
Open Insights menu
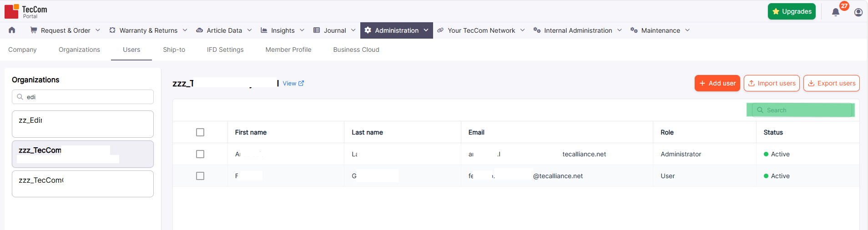click(283, 30)
